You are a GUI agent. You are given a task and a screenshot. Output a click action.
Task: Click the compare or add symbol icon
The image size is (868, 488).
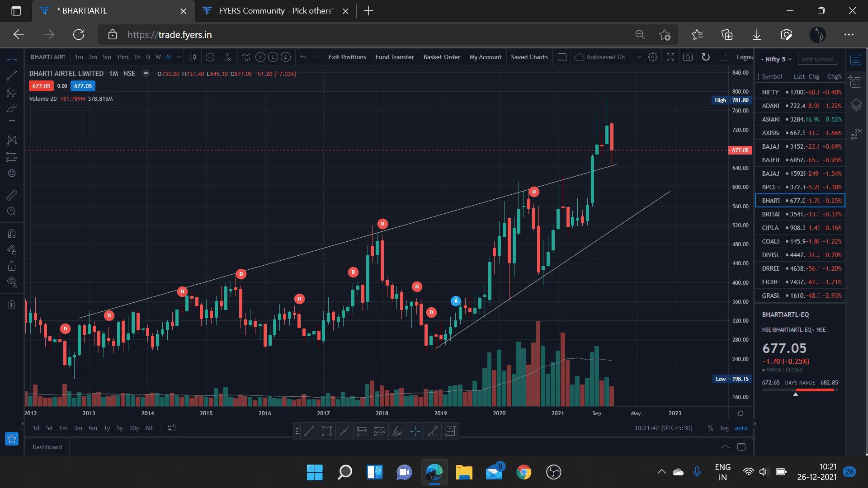click(x=210, y=57)
